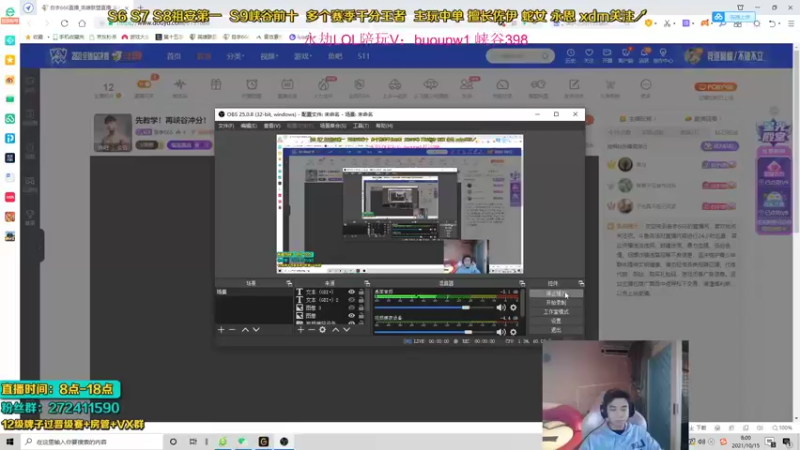Reload the page in the browser

point(64,23)
